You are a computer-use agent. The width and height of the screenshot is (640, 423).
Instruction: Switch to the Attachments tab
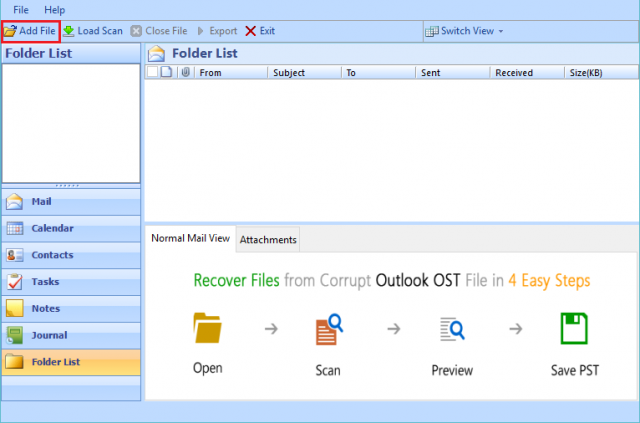tap(268, 240)
